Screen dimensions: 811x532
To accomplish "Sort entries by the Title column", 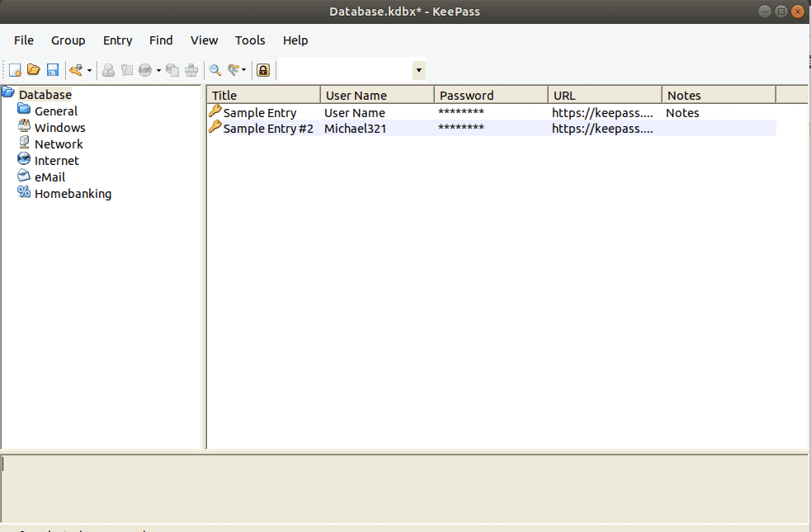I will click(264, 94).
